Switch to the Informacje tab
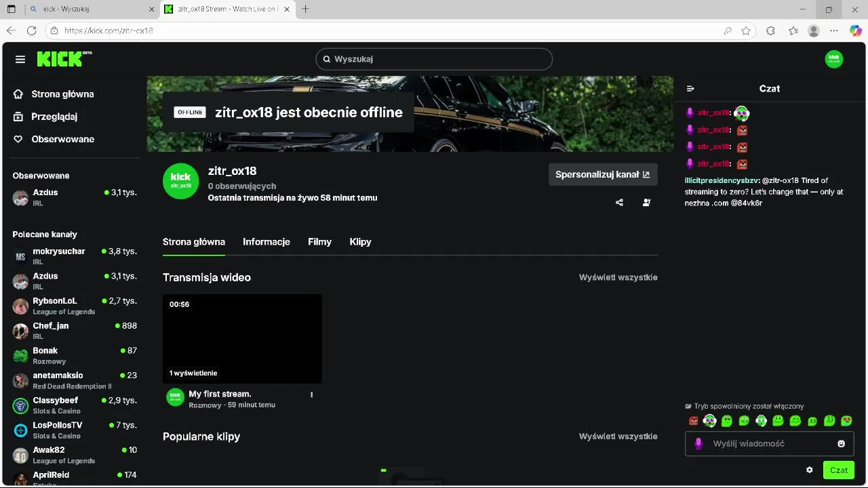This screenshot has width=868, height=488. (x=267, y=242)
